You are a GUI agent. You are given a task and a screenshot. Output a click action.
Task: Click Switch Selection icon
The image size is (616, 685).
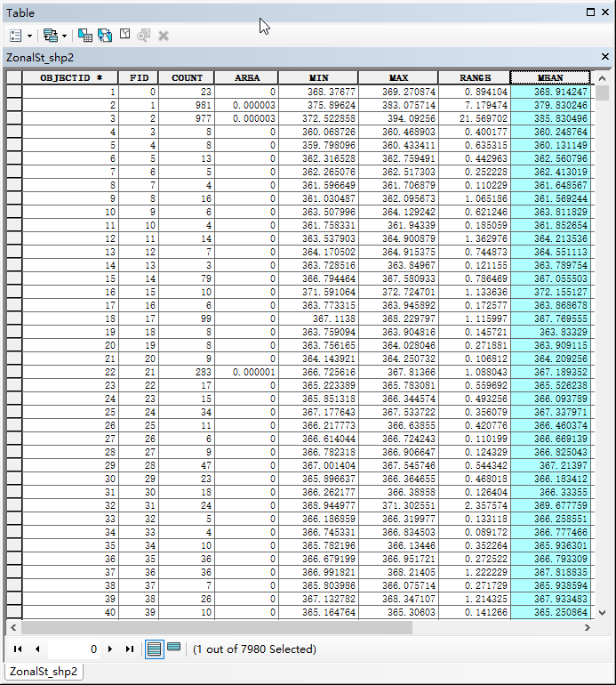105,36
